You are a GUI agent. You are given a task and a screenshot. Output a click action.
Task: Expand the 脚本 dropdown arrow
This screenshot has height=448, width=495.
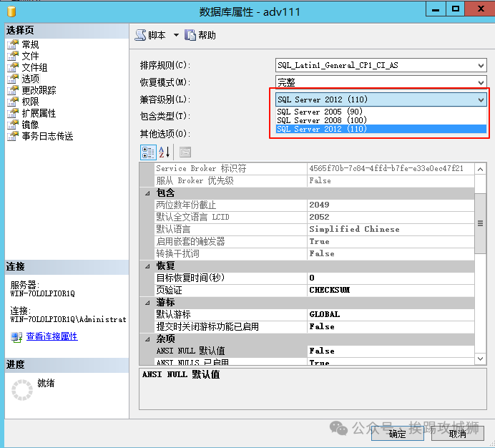coord(176,35)
